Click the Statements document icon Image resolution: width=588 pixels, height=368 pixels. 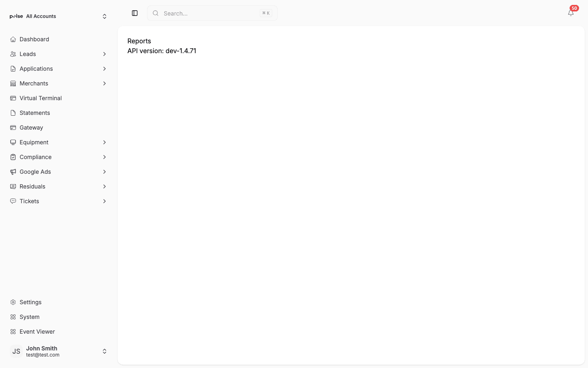(13, 113)
